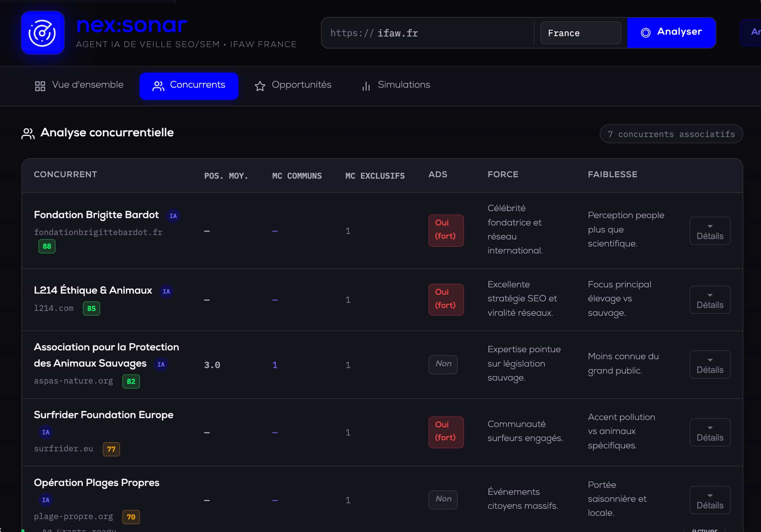Click the Analyser button

671,32
